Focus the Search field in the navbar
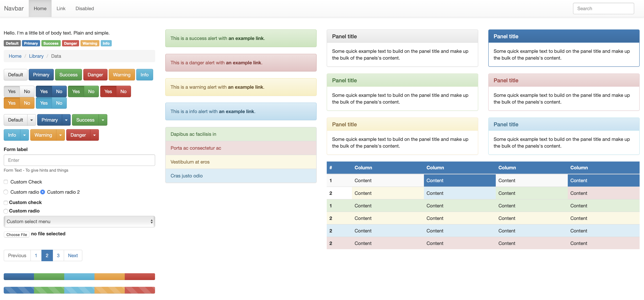Screen dimensions: 644x300 (x=603, y=8)
